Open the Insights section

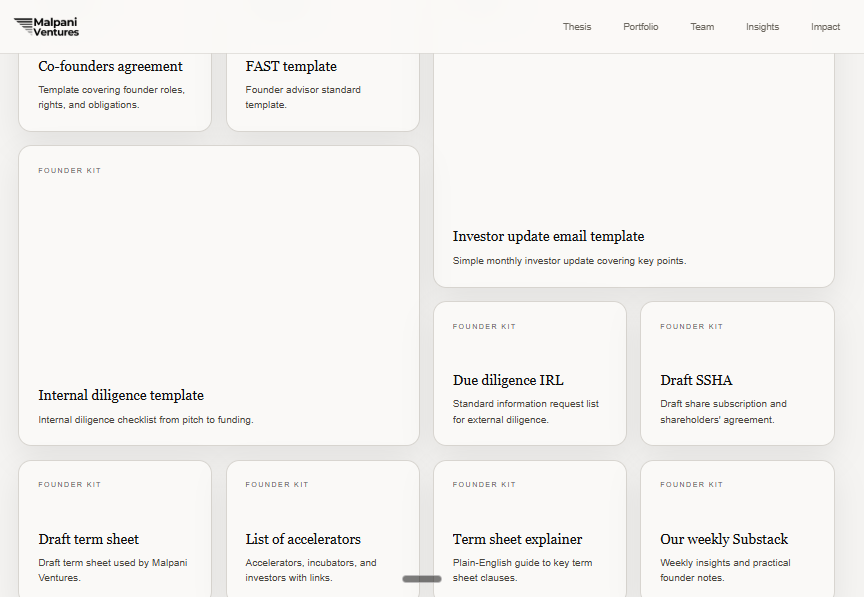coord(762,27)
